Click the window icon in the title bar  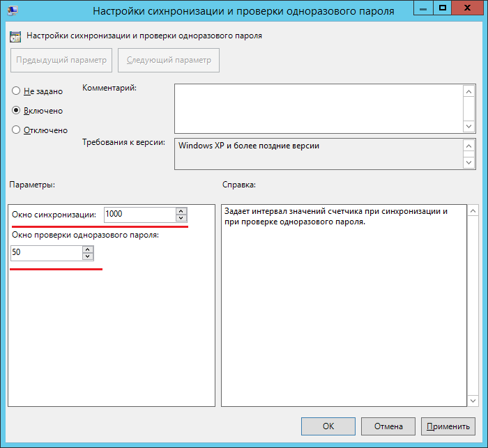(x=13, y=11)
